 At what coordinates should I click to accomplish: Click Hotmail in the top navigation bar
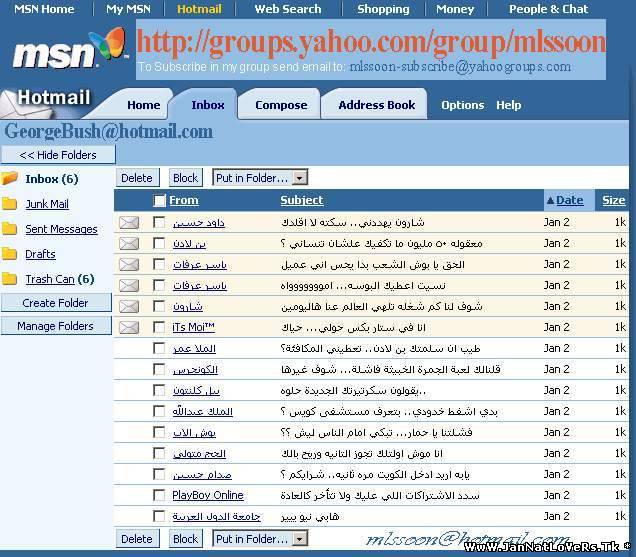coord(200,9)
